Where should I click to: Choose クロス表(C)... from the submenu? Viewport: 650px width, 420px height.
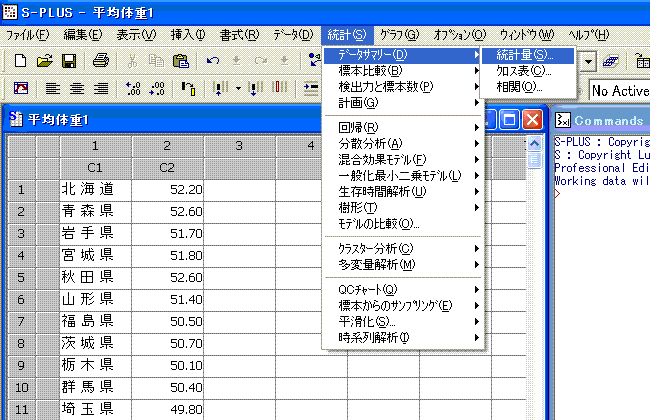tap(528, 71)
